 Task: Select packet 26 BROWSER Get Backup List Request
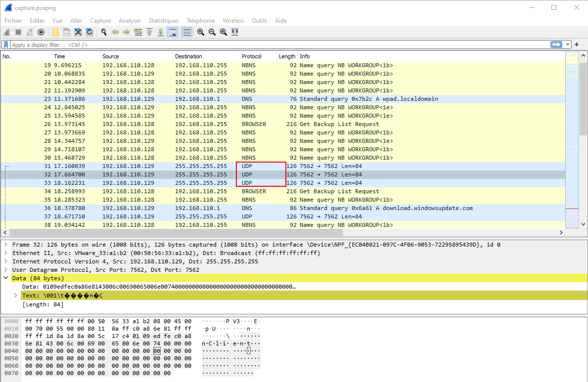[283, 124]
